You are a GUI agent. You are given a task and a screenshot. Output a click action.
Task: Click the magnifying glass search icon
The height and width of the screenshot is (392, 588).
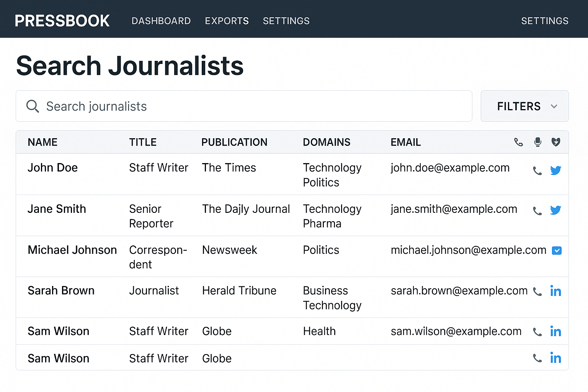33,106
